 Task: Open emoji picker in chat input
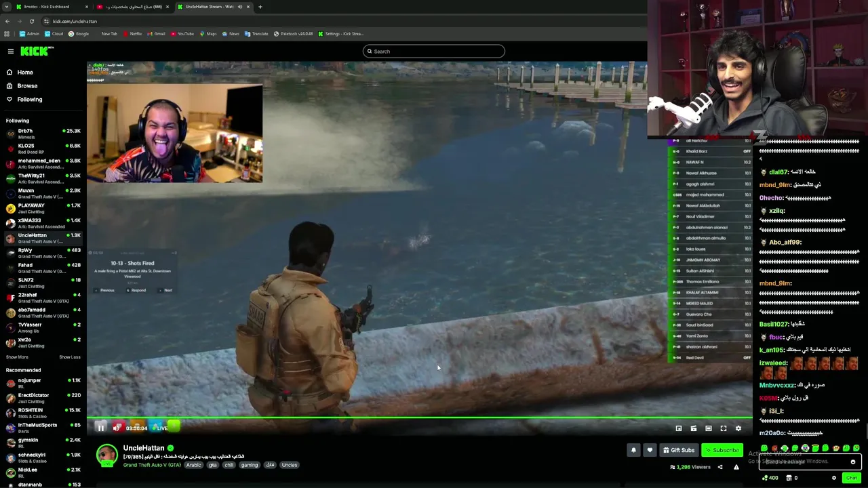tap(853, 462)
